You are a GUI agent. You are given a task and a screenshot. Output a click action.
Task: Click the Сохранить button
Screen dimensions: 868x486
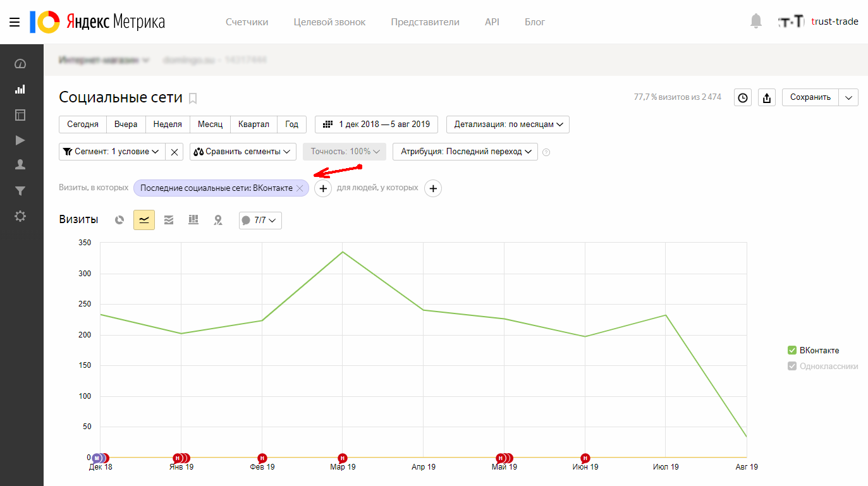pos(810,97)
